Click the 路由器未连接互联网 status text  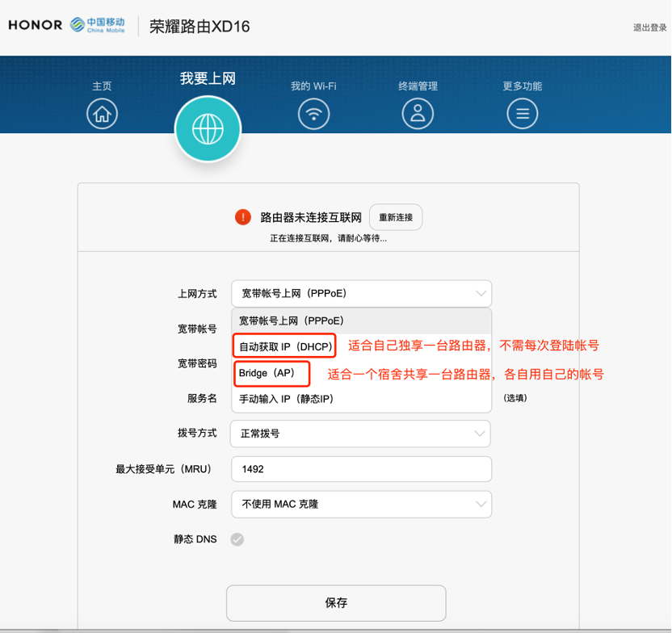[x=311, y=217]
